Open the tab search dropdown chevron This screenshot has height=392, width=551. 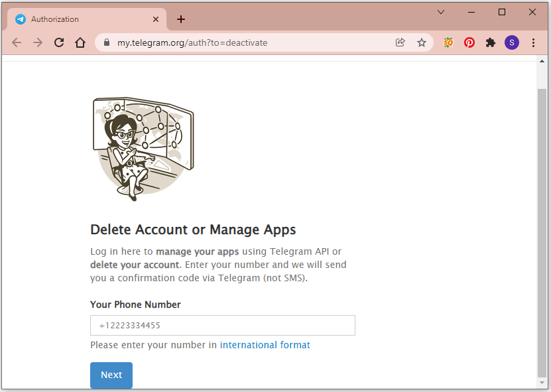(x=441, y=12)
